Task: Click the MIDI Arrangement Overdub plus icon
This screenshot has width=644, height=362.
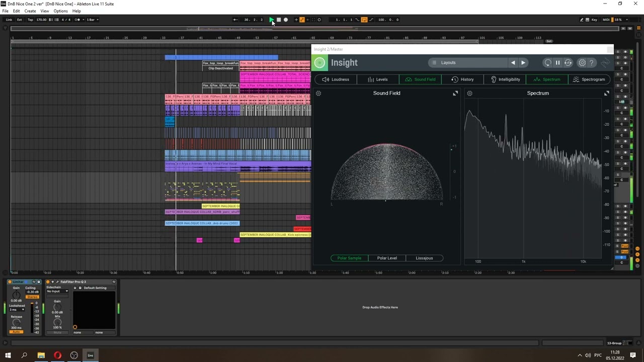Action: pyautogui.click(x=296, y=20)
